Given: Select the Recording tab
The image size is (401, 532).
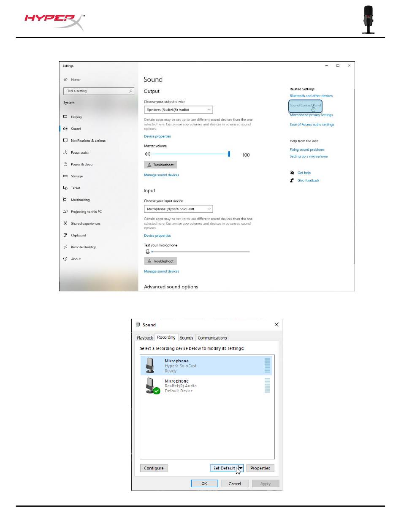Looking at the screenshot, I should coord(166,337).
